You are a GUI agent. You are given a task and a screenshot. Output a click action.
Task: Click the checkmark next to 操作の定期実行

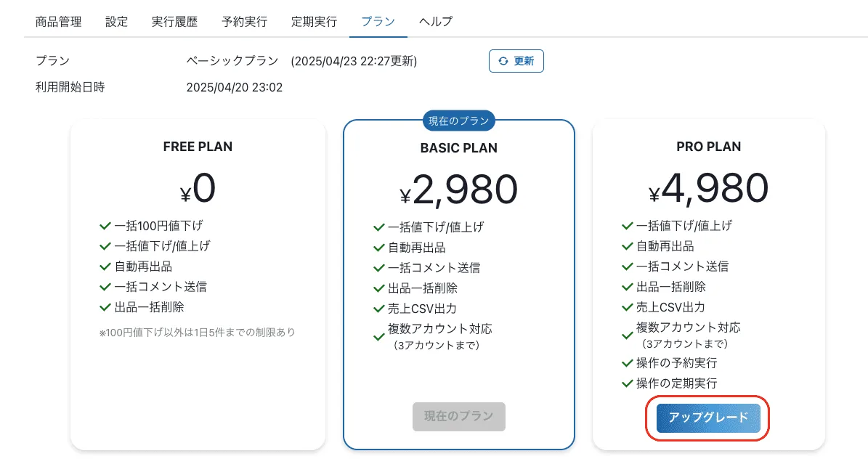pyautogui.click(x=628, y=383)
